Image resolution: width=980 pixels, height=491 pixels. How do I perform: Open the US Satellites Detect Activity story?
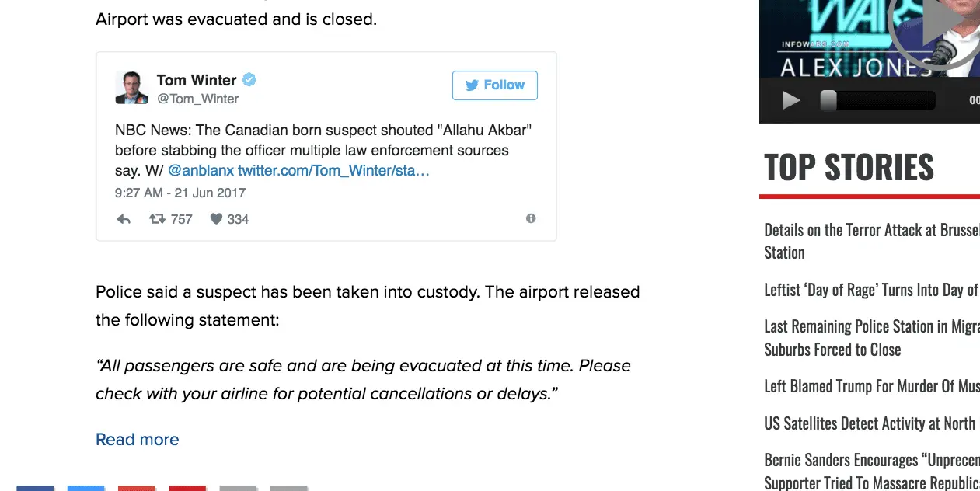870,423
